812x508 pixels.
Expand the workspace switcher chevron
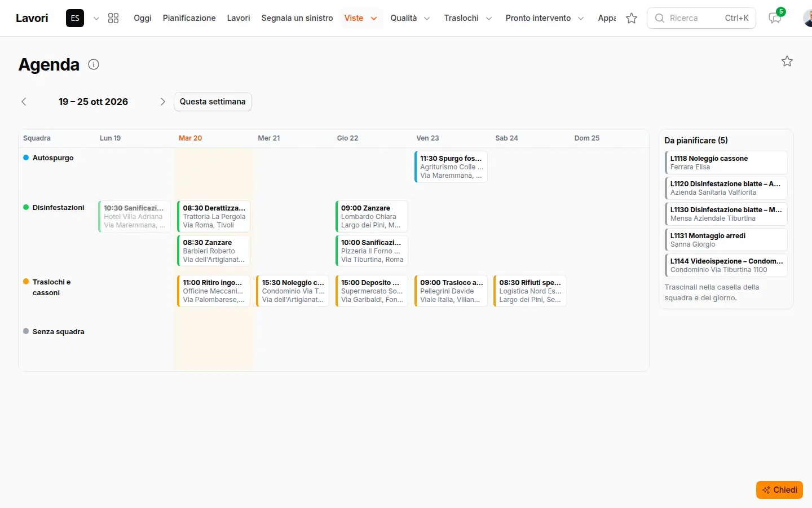(96, 18)
